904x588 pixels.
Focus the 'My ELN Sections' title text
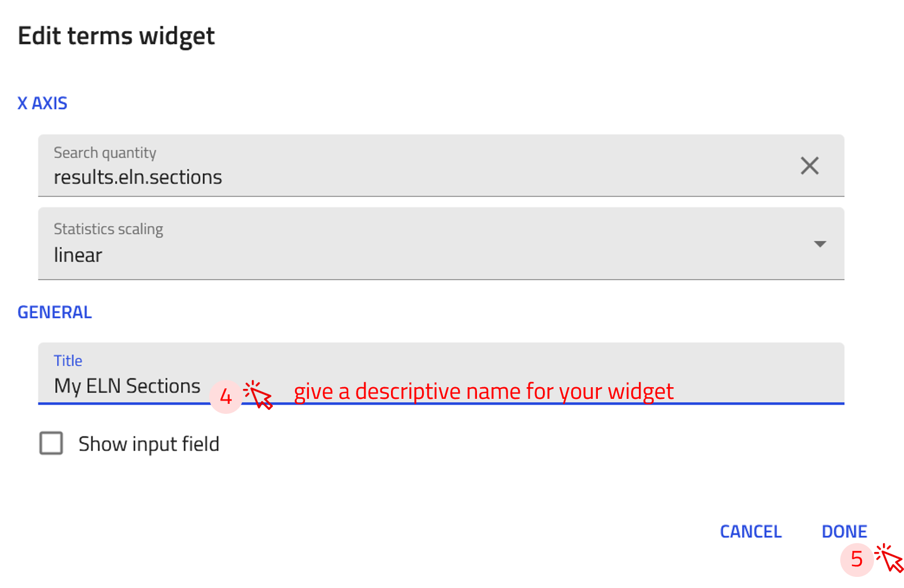127,386
